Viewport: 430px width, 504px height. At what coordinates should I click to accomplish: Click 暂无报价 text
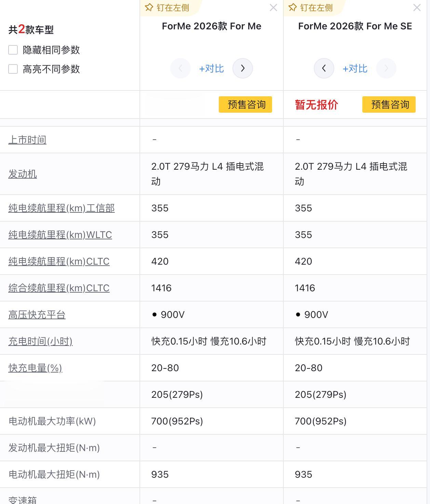pyautogui.click(x=317, y=104)
